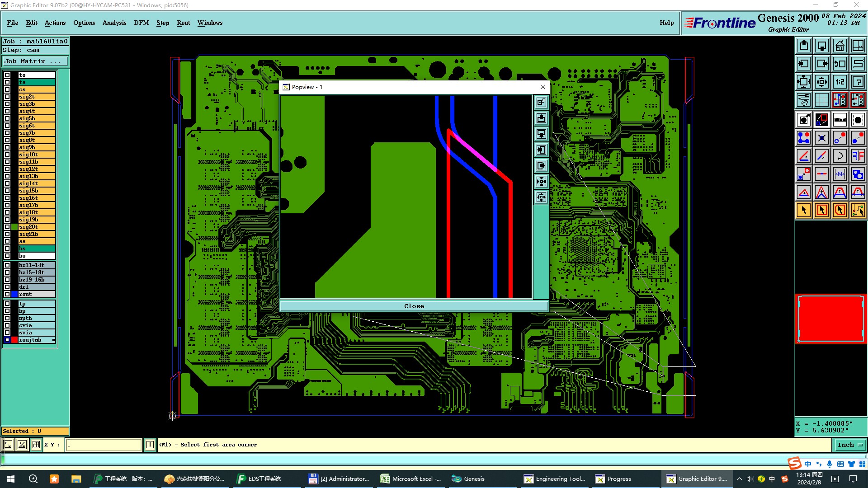Click the grid display icon in toolbox

821,100
